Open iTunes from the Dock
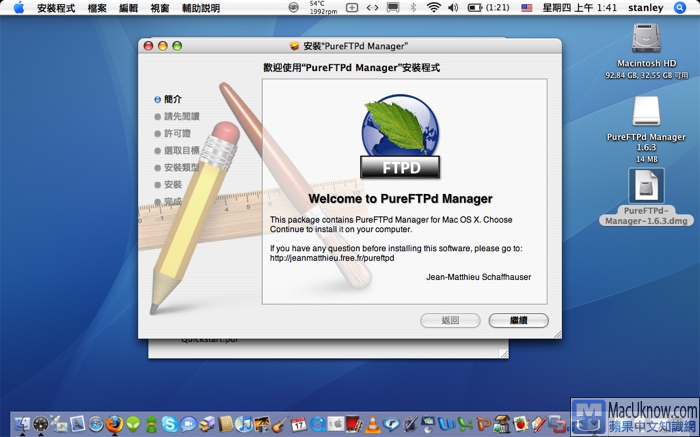The height and width of the screenshot is (437, 700). click(x=244, y=424)
